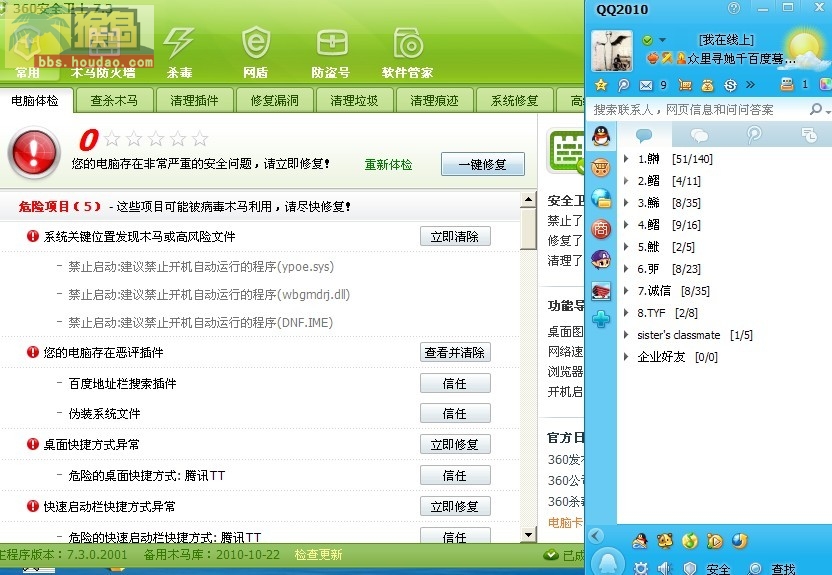The image size is (832, 575).
Task: Click 立即修复 for 快速启动栏快捷方式异常
Action: (x=455, y=506)
